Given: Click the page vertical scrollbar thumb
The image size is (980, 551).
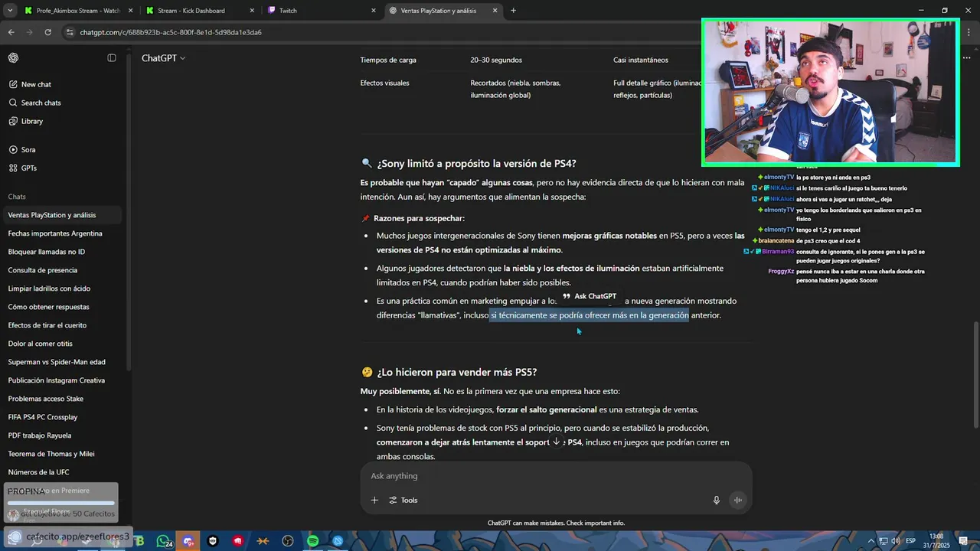Looking at the screenshot, I should click(x=975, y=375).
